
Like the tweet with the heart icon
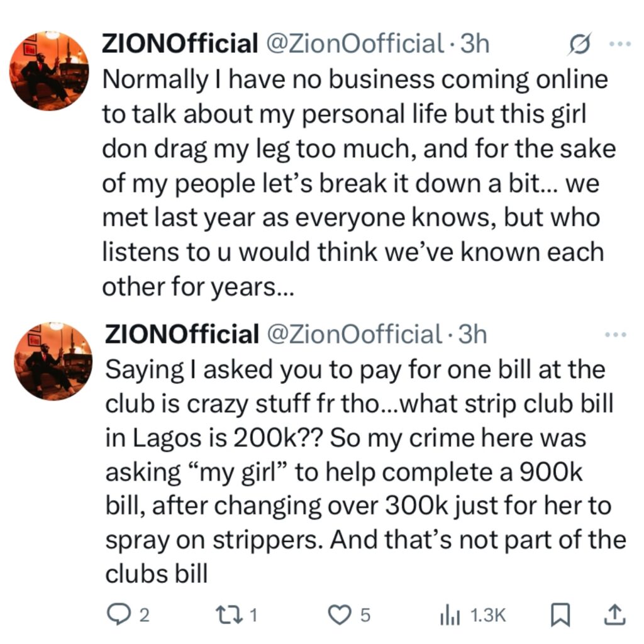(x=350, y=615)
